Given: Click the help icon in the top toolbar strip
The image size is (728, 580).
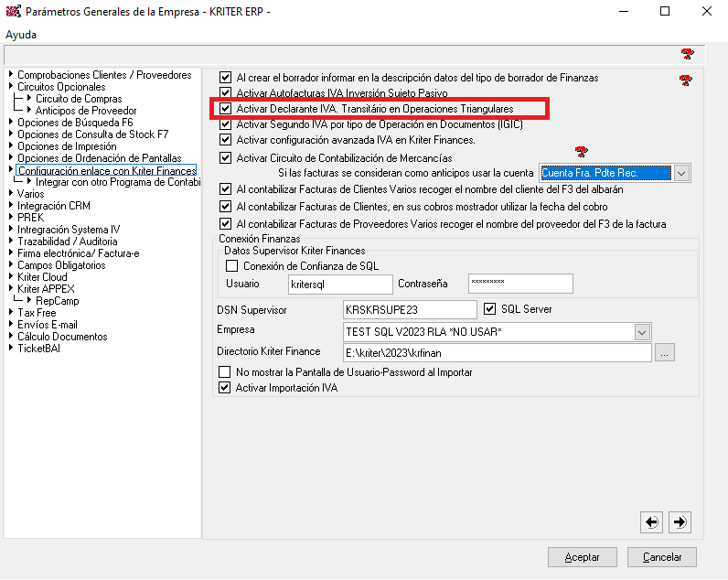Looking at the screenshot, I should tap(687, 54).
